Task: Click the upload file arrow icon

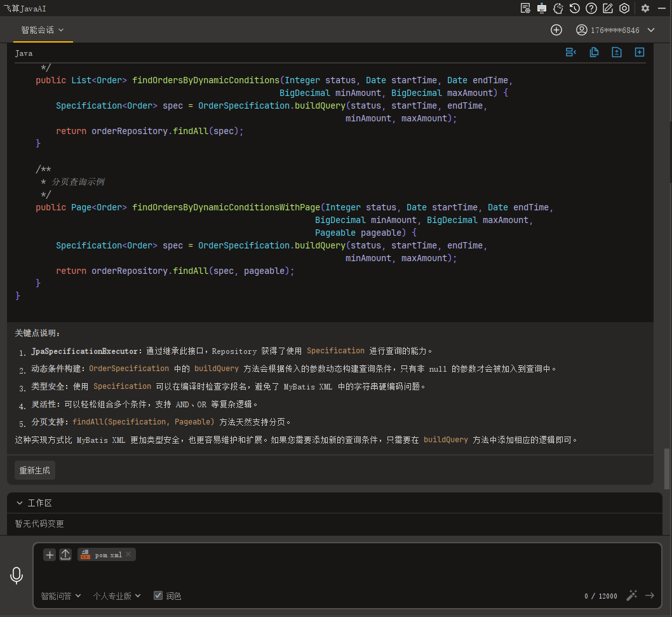Action: click(x=65, y=555)
